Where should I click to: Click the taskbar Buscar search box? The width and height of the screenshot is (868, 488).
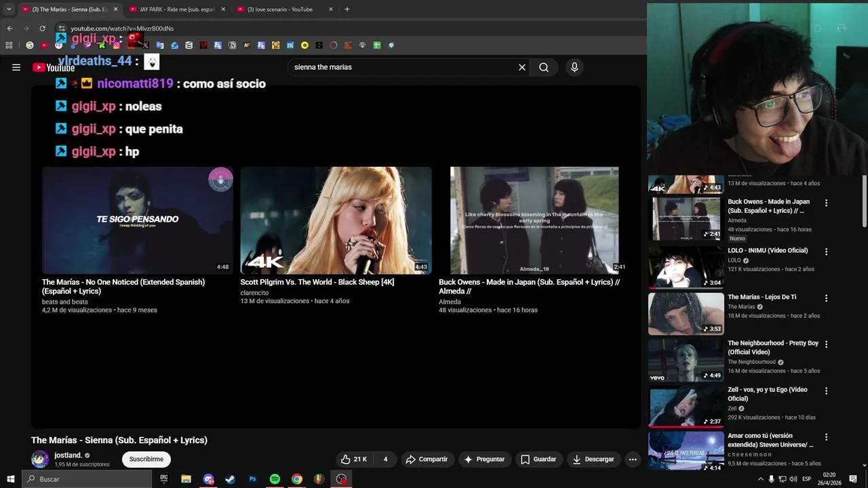pyautogui.click(x=87, y=479)
